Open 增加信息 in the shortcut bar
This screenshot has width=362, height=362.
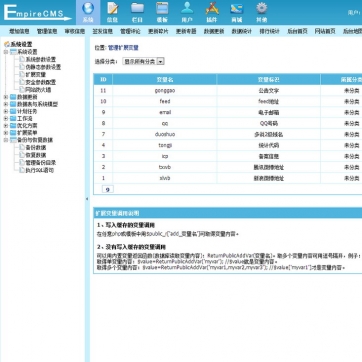[19, 31]
